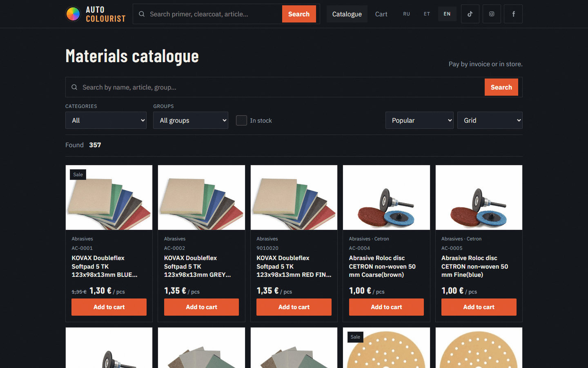
Task: Click the magnifier icon in catalogue search
Action: click(x=74, y=87)
